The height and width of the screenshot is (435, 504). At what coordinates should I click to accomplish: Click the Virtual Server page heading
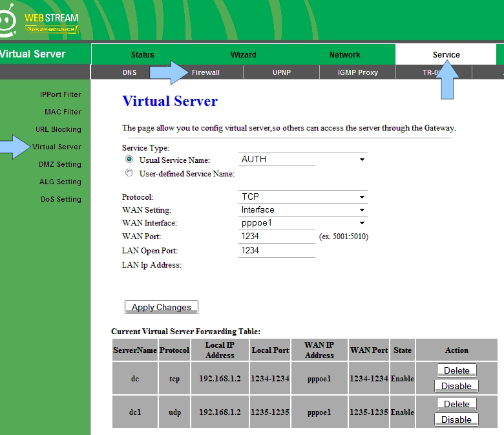170,101
